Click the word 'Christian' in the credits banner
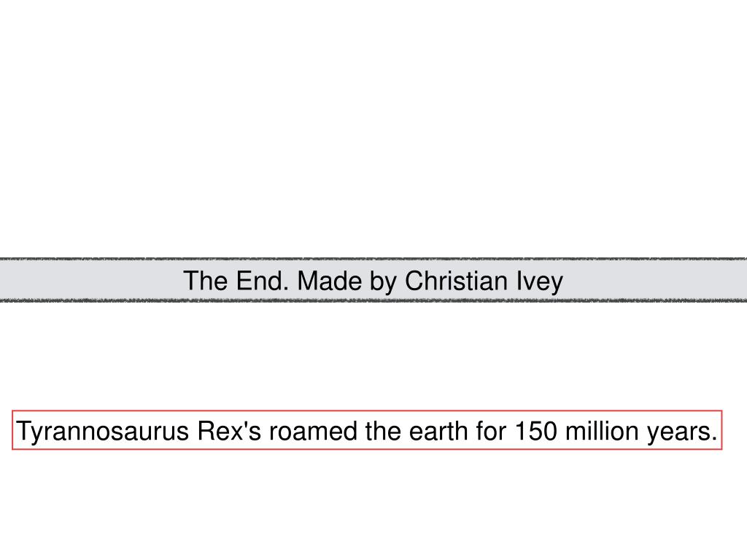This screenshot has height=560, width=747. pyautogui.click(x=457, y=281)
